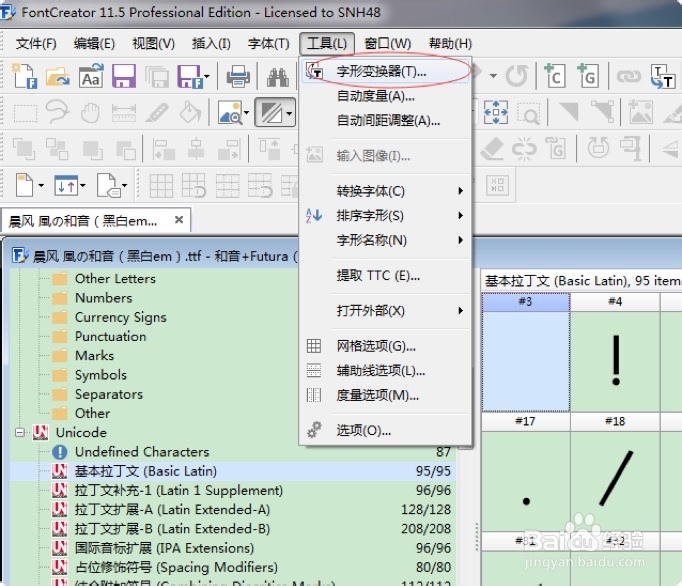Open 选项(O) settings entry
682x586 pixels.
[x=385, y=431]
